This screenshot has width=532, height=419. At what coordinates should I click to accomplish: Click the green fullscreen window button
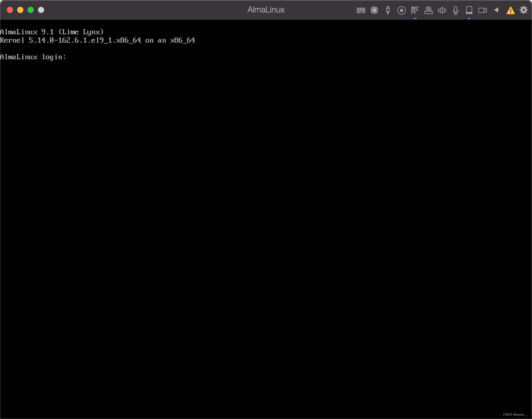tap(31, 10)
